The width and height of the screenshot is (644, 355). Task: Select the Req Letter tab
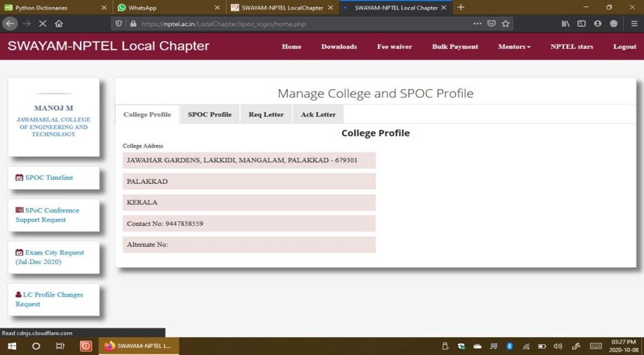tap(266, 114)
